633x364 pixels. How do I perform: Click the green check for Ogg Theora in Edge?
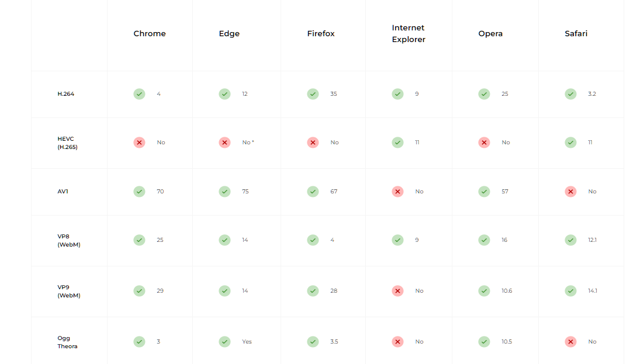click(224, 342)
